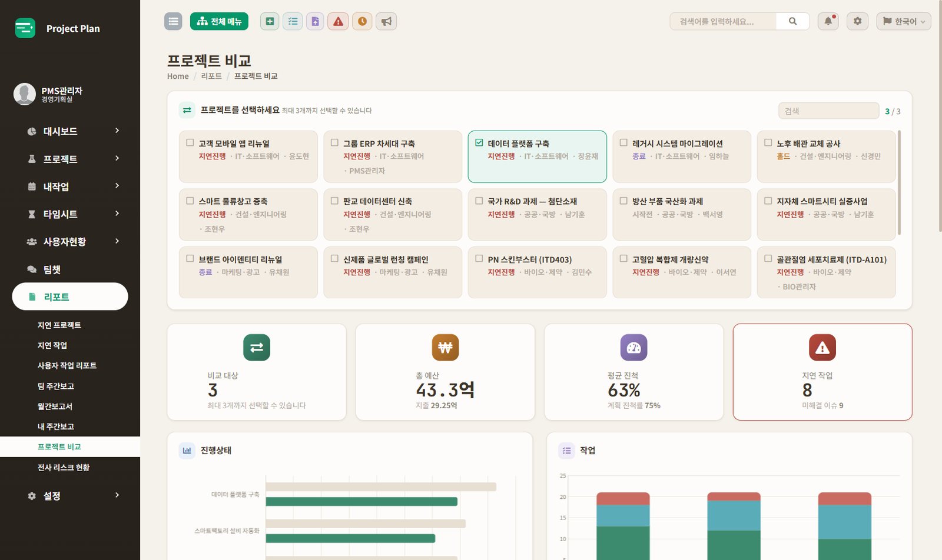Check the 스마트 물류창고 증축 checkbox
This screenshot has width=942, height=560.
coord(190,201)
